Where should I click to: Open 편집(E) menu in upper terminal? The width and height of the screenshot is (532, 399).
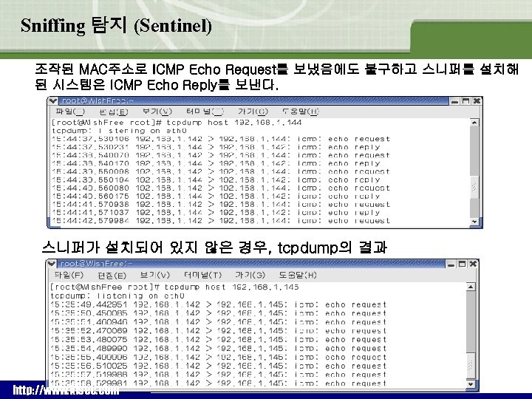(114, 112)
